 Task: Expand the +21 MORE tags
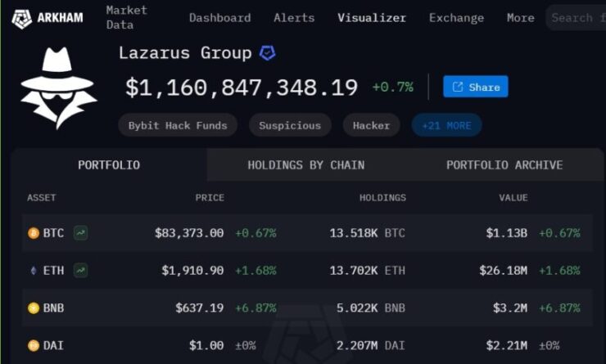coord(446,125)
